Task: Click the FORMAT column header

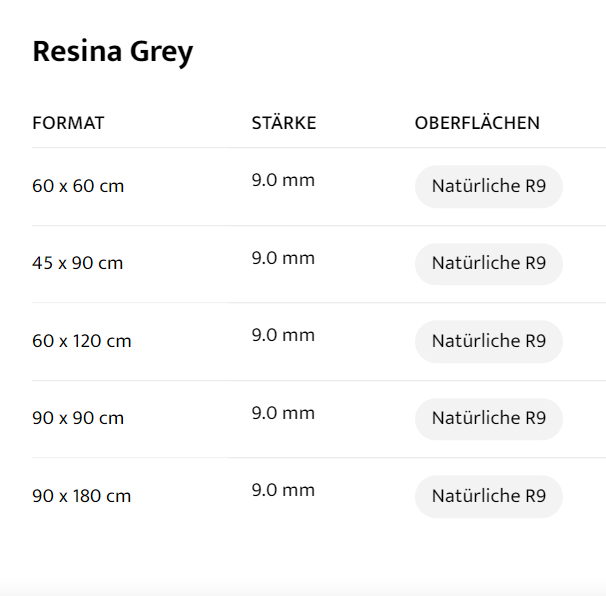Action: 68,123
